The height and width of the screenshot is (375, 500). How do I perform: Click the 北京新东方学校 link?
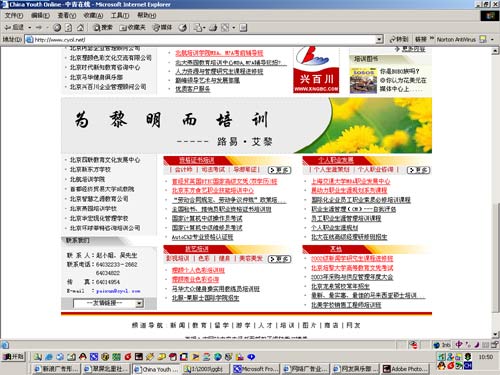[x=90, y=170]
